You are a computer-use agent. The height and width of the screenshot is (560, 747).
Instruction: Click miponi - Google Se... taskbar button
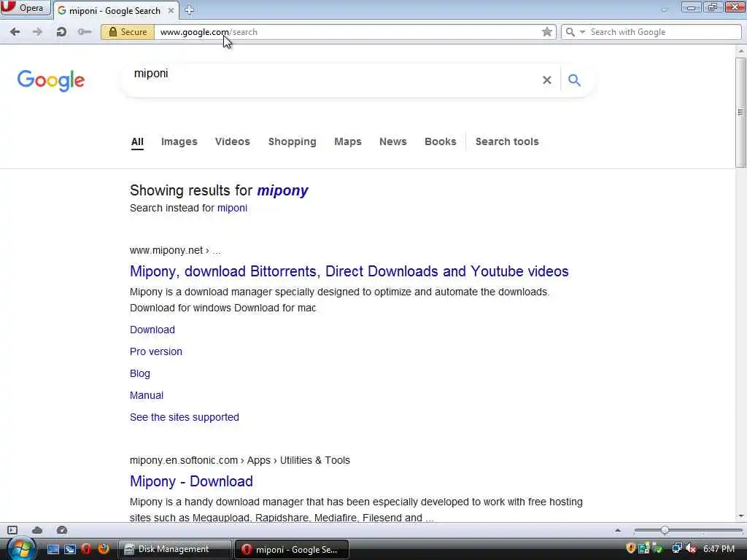292,549
